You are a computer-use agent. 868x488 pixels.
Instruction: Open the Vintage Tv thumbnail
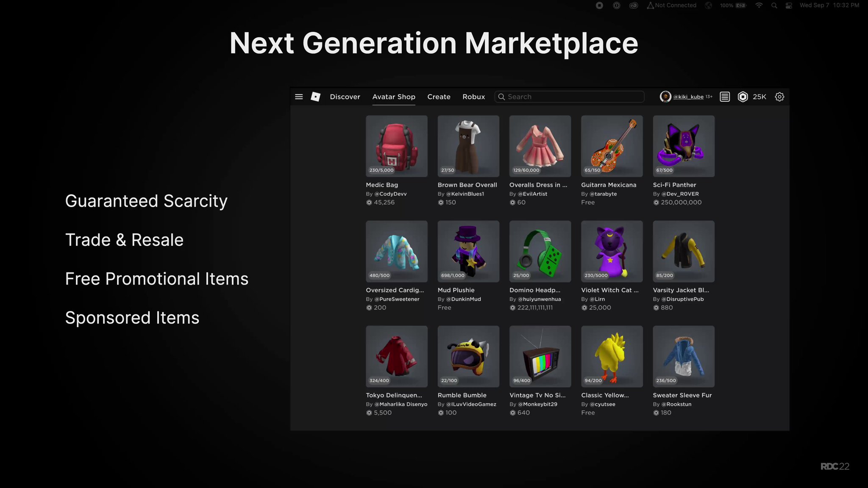(x=540, y=356)
